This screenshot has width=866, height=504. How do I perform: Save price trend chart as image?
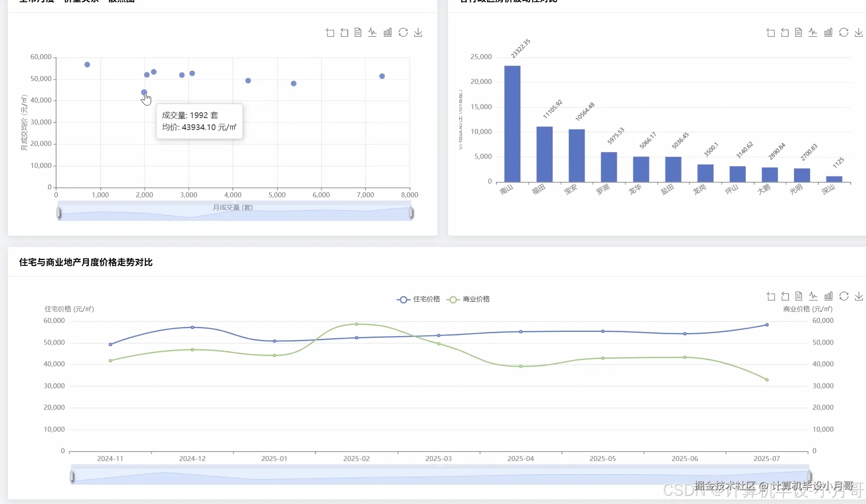tap(859, 296)
